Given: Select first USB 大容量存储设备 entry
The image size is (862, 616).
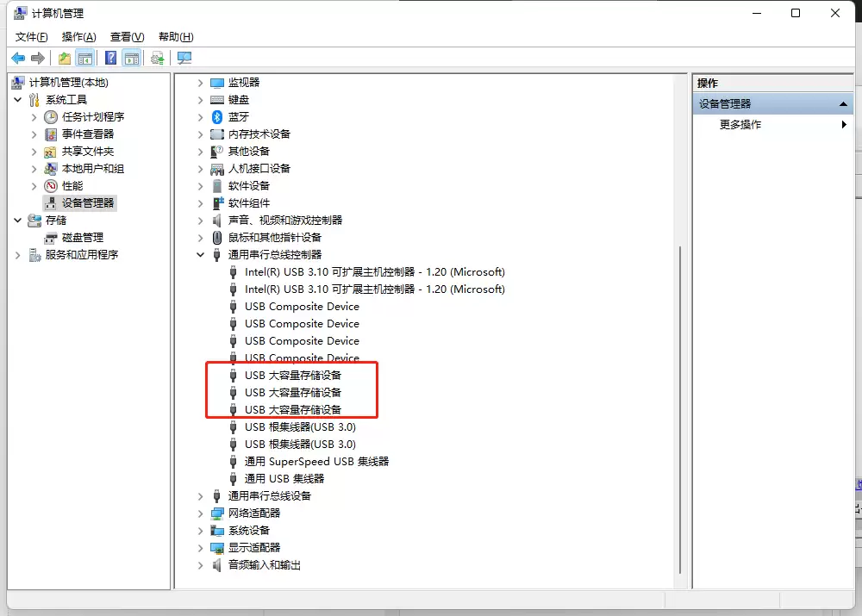Looking at the screenshot, I should [293, 376].
